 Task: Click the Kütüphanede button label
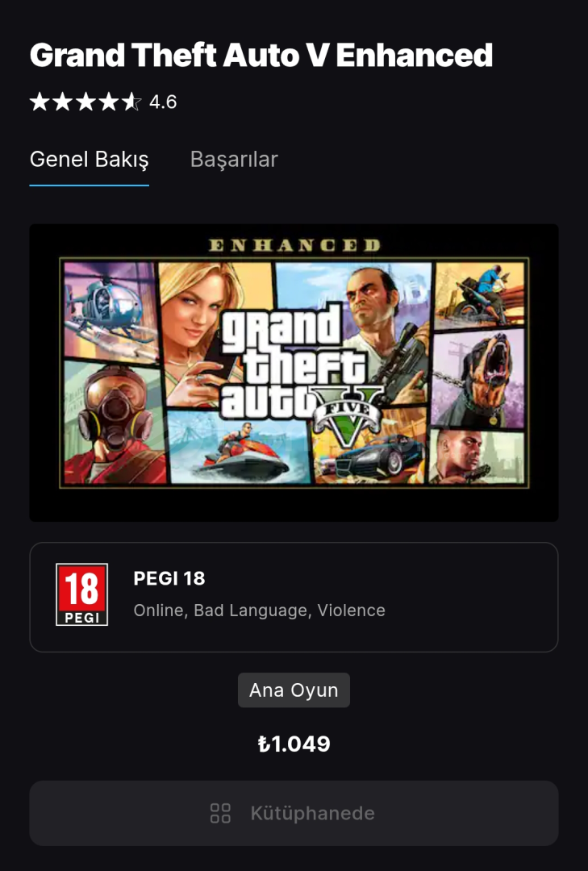pyautogui.click(x=312, y=813)
